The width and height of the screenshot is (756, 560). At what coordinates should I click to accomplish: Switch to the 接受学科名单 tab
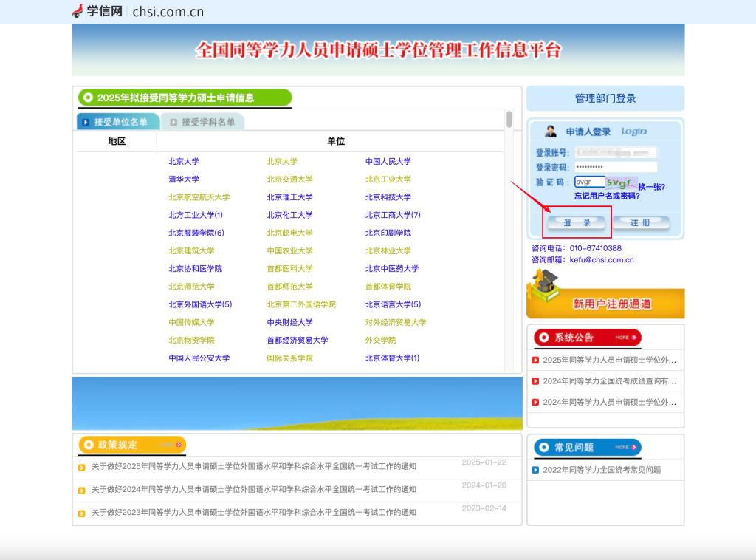(x=202, y=122)
